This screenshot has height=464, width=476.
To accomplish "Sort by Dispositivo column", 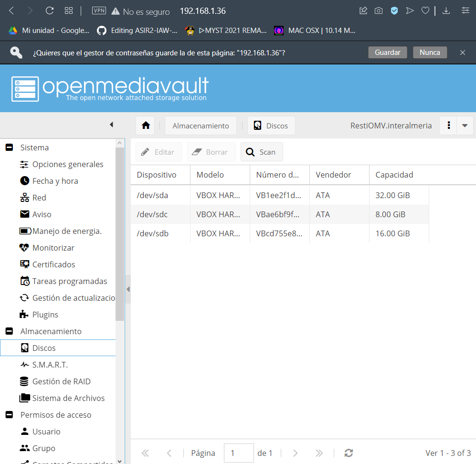I will click(x=160, y=175).
